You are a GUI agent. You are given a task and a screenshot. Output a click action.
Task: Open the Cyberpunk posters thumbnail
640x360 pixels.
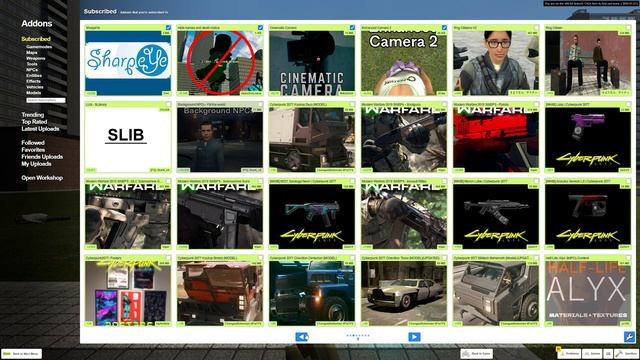[x=128, y=294]
